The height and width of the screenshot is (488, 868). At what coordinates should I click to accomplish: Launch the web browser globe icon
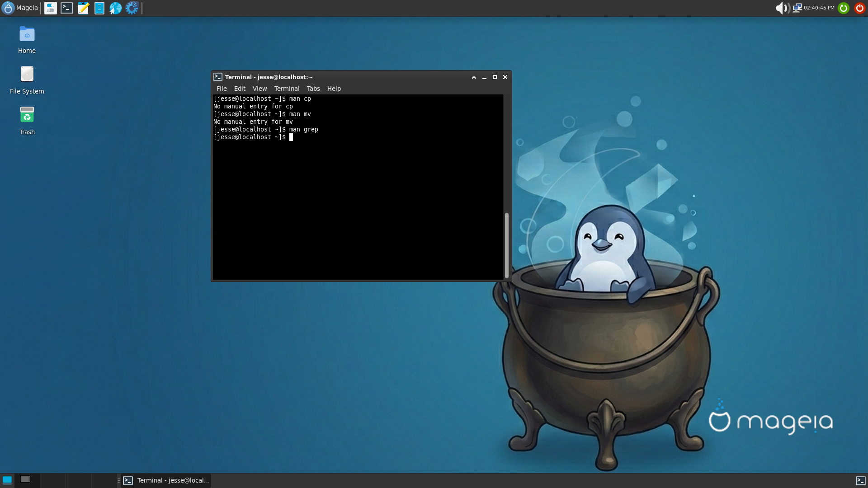click(116, 8)
